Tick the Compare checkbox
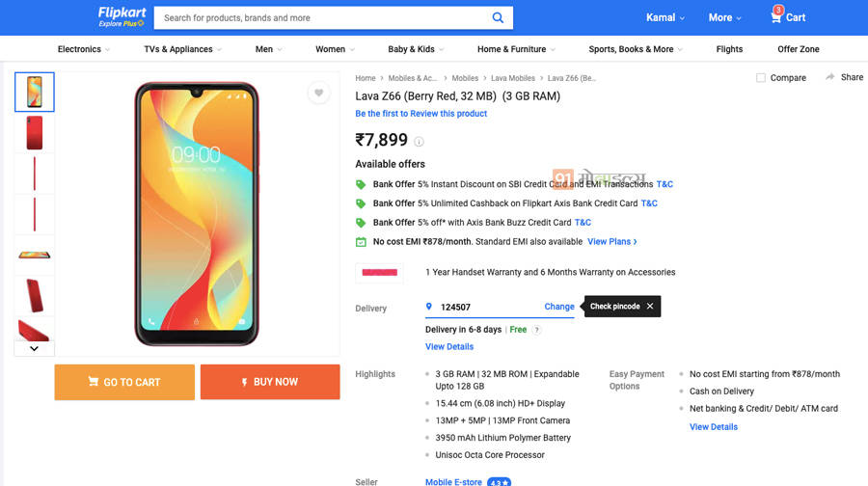 [761, 78]
